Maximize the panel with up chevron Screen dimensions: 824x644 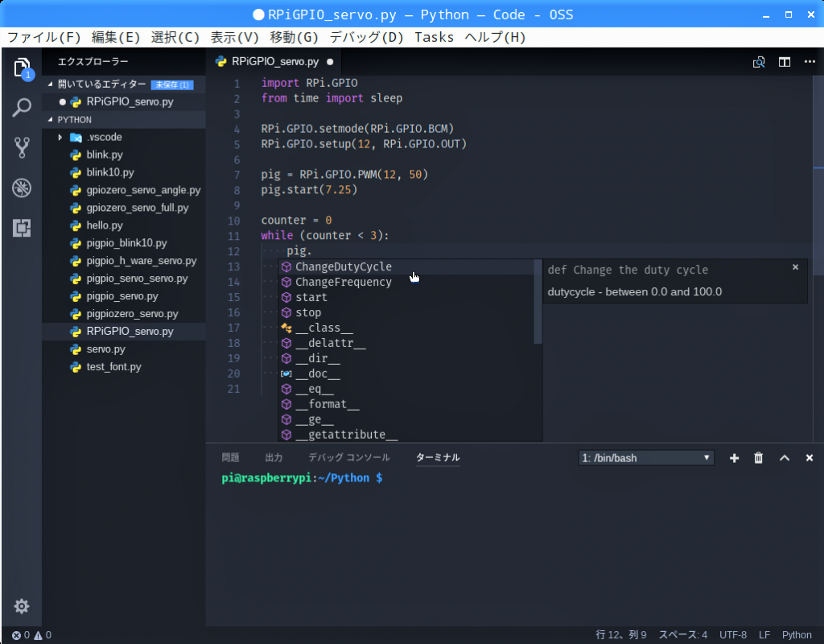(784, 458)
